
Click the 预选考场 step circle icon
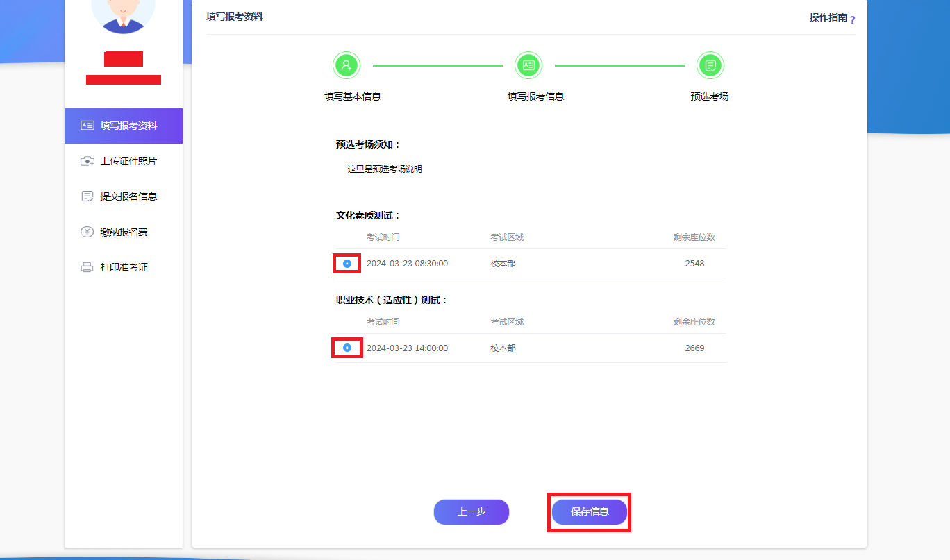(710, 66)
